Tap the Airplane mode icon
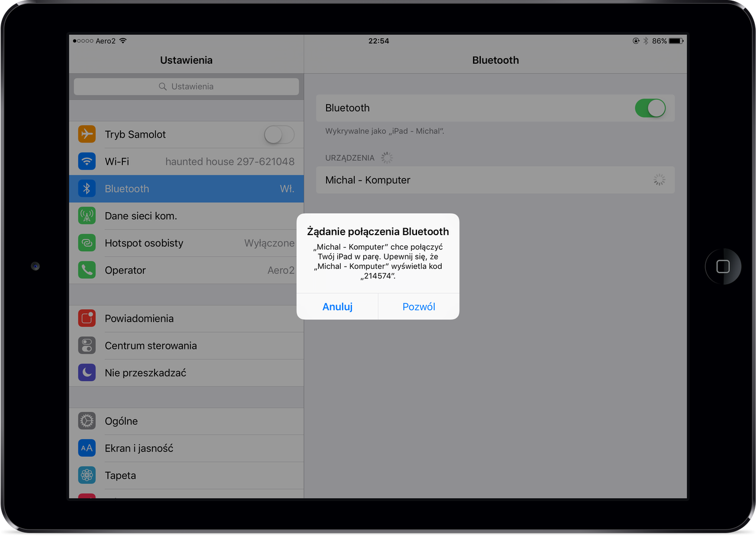756x536 pixels. [x=87, y=134]
